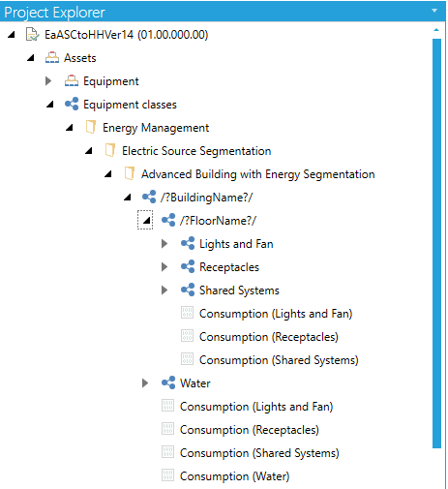This screenshot has width=448, height=489.
Task: Expand the Lights and Fan node
Action: click(x=164, y=244)
